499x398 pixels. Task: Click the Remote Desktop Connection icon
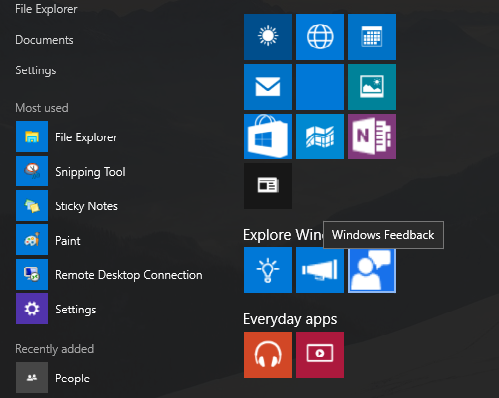(32, 274)
